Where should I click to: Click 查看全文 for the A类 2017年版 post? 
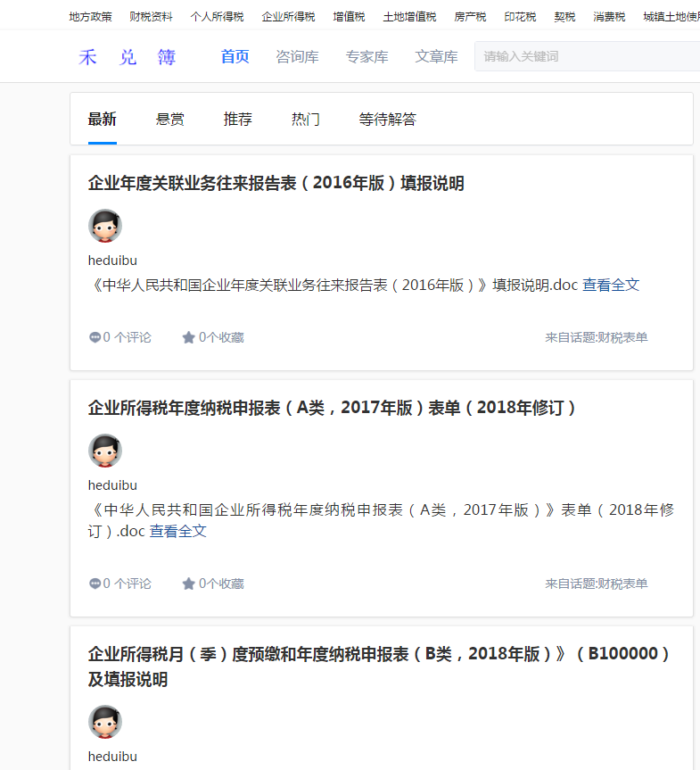tap(177, 531)
